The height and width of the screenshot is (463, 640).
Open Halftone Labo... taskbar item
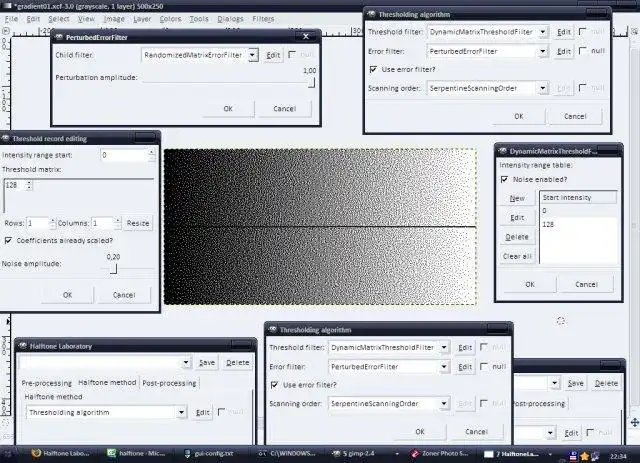point(60,453)
